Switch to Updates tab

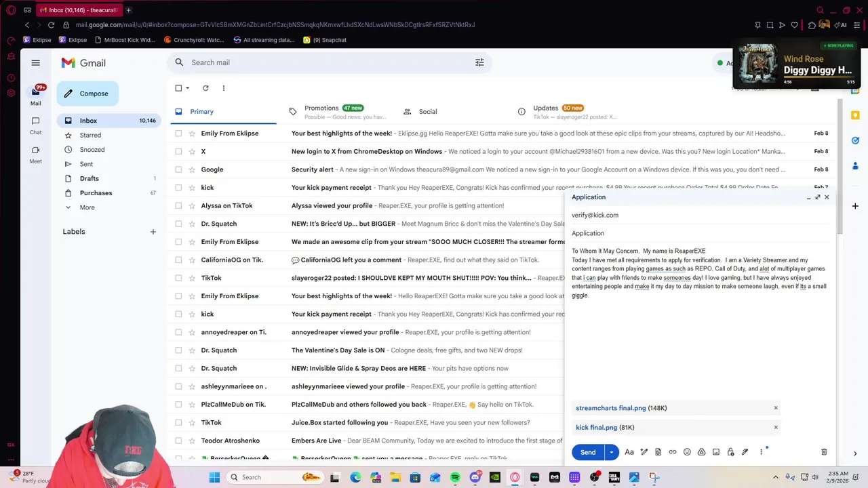pyautogui.click(x=567, y=112)
